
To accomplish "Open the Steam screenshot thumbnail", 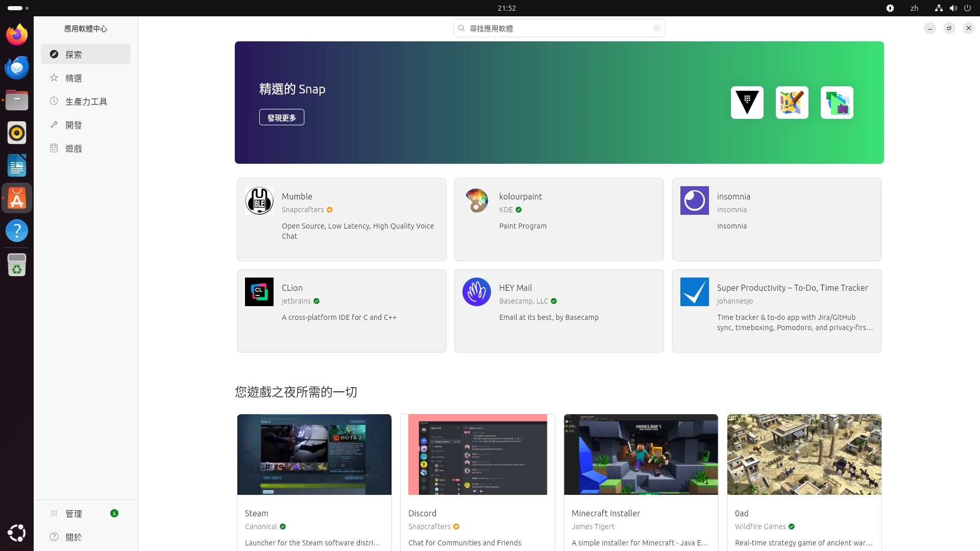I will pyautogui.click(x=314, y=455).
